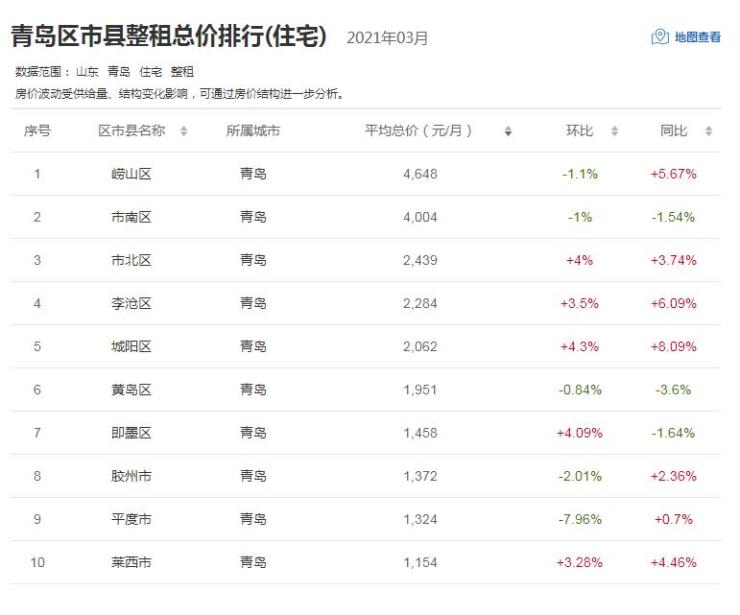Click 同比 value -1.54%
The width and height of the screenshot is (740, 615).
click(673, 217)
